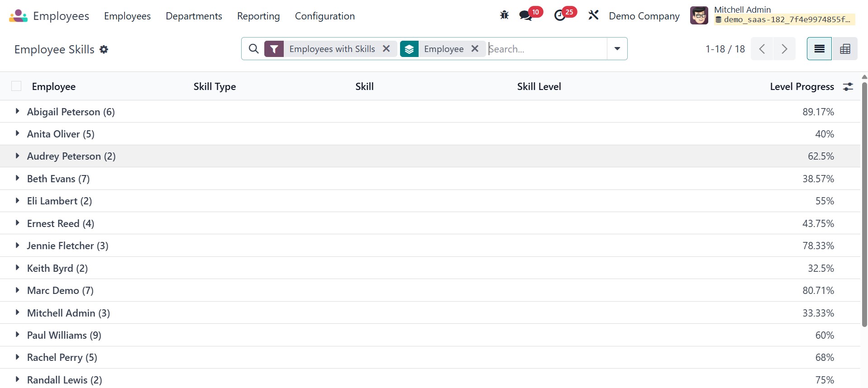
Task: Expand the Marc Demo group
Action: point(17,290)
